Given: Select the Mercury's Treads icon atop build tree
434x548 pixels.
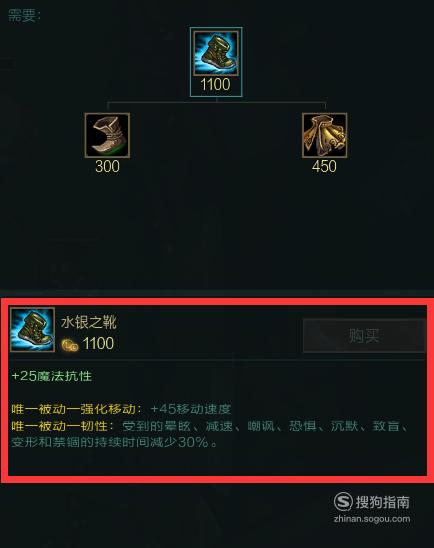Looking at the screenshot, I should pos(216,53).
